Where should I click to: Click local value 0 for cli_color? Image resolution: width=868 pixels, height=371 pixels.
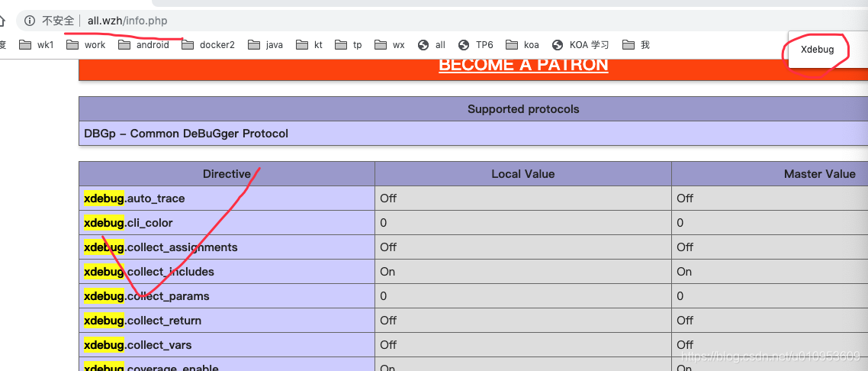tap(384, 223)
